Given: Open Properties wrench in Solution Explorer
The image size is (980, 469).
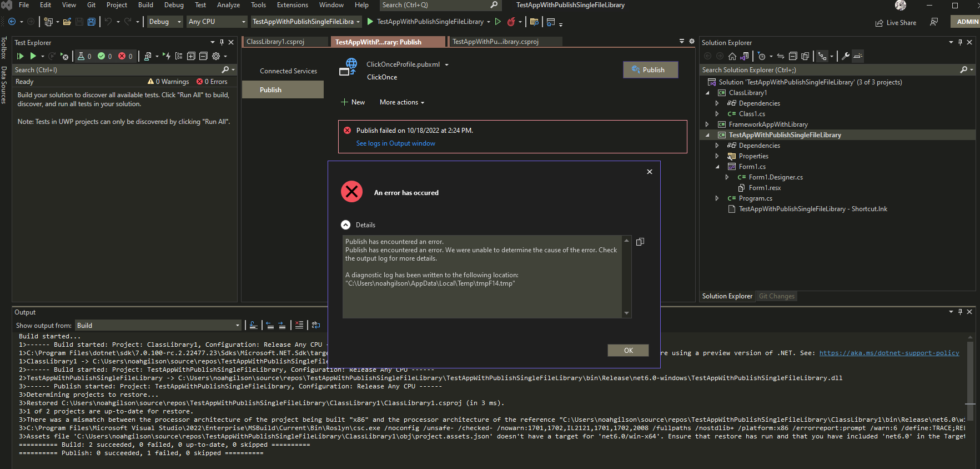Looking at the screenshot, I should (846, 56).
